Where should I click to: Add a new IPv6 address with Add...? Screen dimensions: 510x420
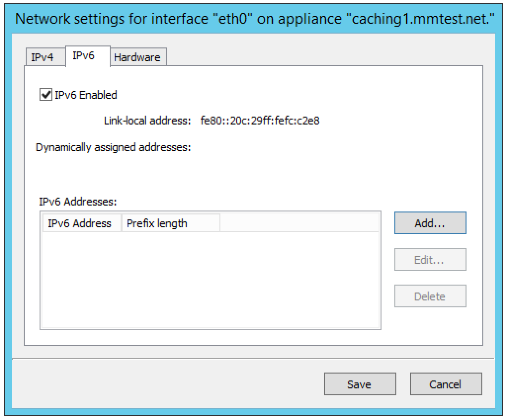coord(430,223)
